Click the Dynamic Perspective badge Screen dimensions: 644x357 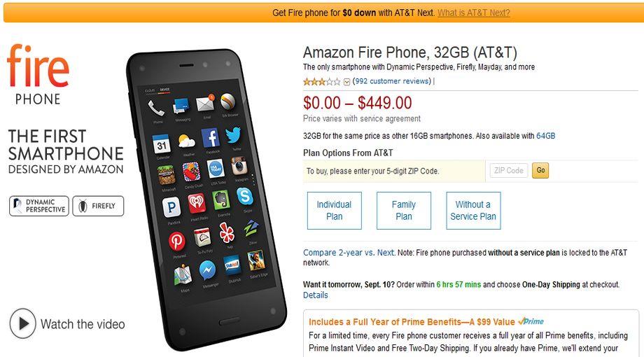coord(39,206)
